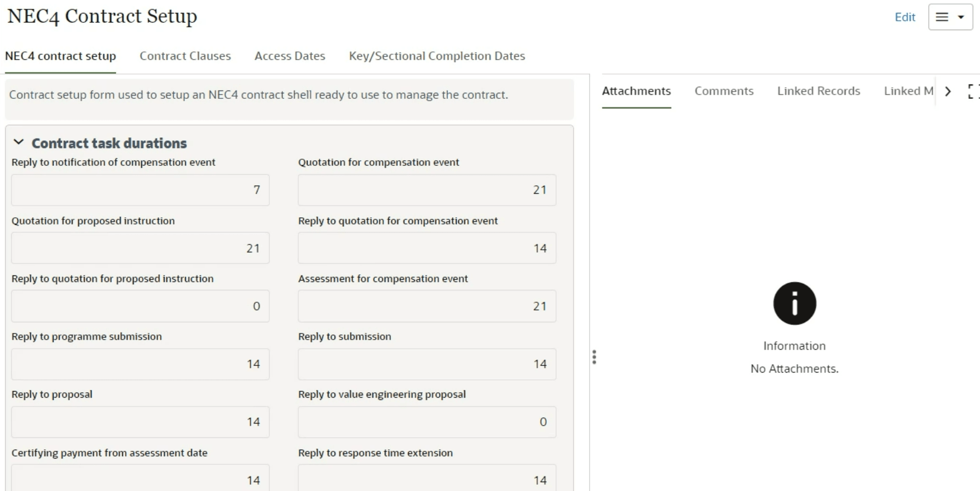Click the Assessment for compensation event field
The width and height of the screenshot is (980, 491).
[x=427, y=306]
